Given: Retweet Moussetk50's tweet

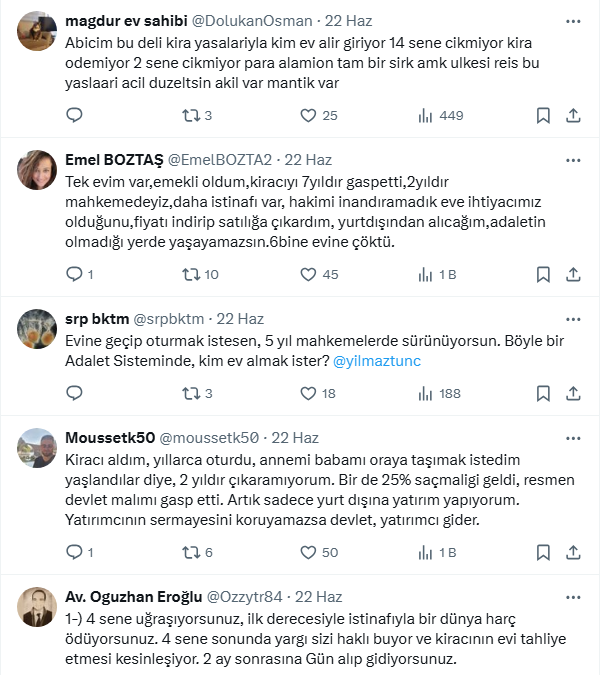Looking at the screenshot, I should coord(188,552).
